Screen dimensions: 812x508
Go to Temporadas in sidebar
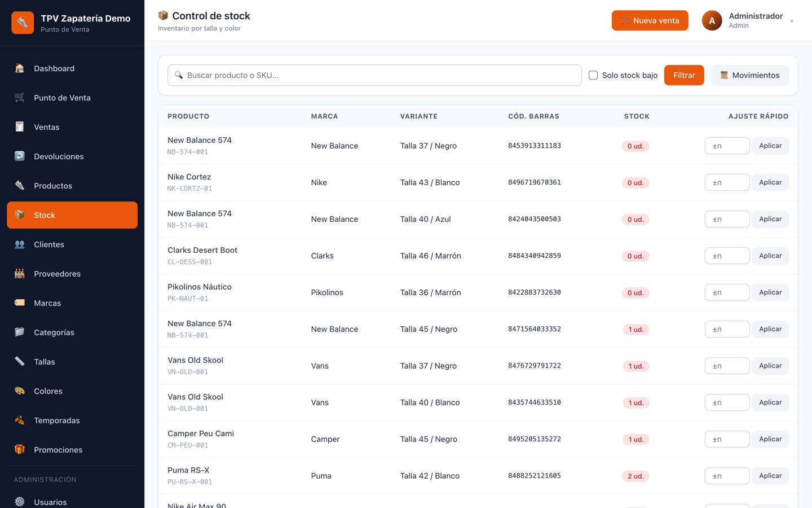[x=72, y=421]
